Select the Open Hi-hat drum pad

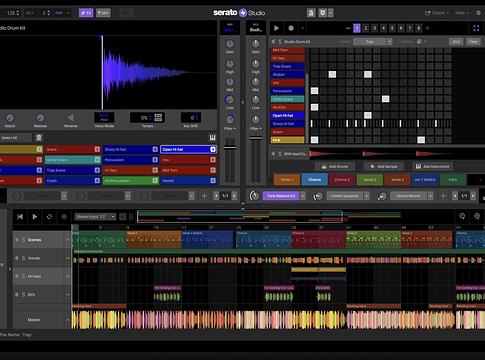(189, 150)
